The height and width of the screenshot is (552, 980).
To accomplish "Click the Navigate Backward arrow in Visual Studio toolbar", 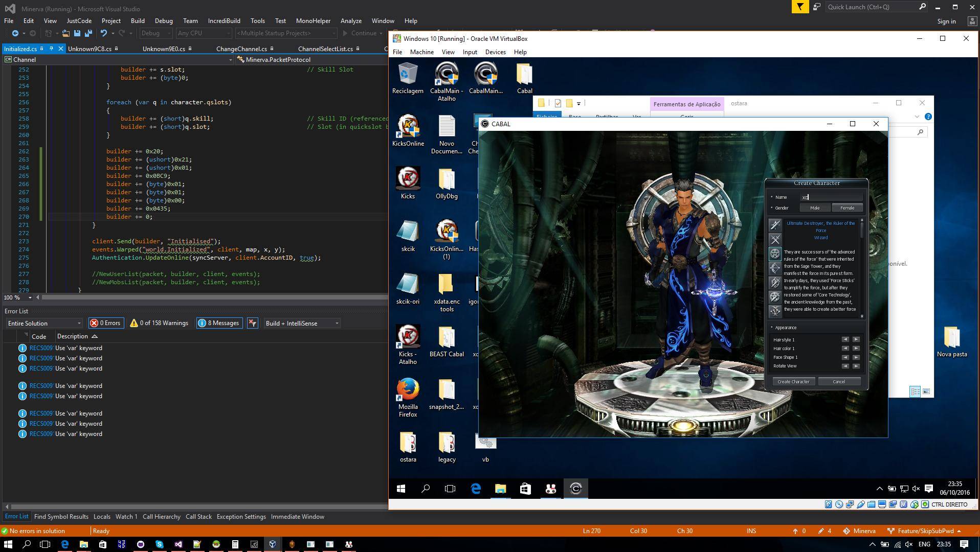I will pyautogui.click(x=15, y=33).
